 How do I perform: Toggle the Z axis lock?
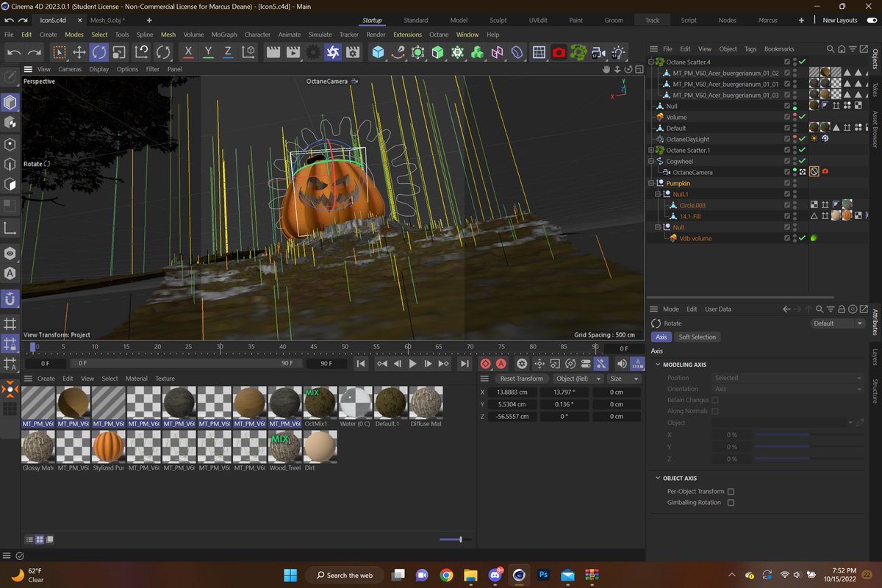pos(228,52)
